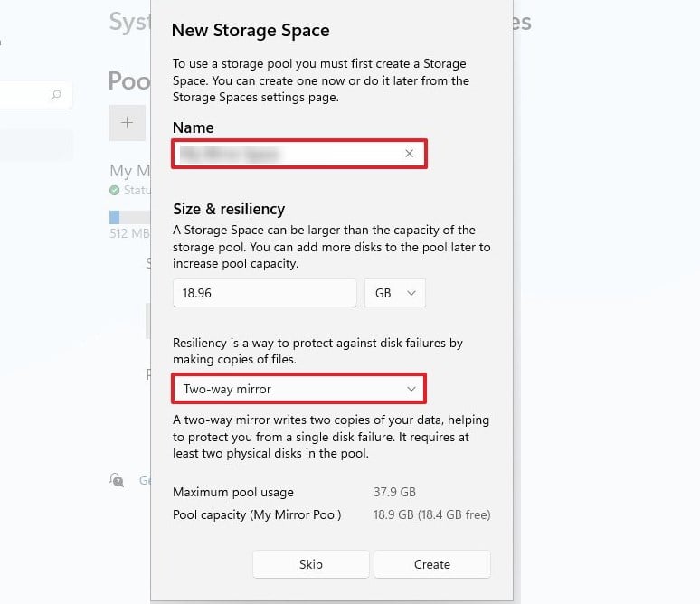
Task: Open the GB unit dropdown
Action: click(395, 293)
